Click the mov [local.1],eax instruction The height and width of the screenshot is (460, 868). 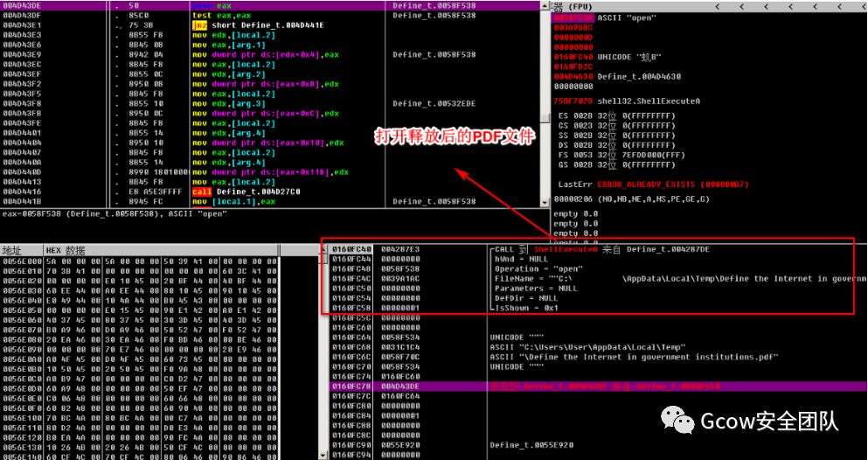click(233, 201)
